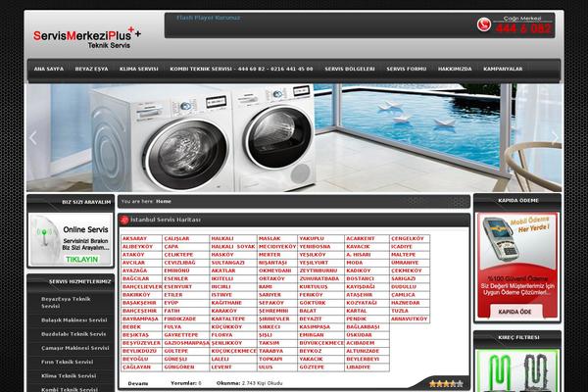Viewport: 588px width, 392px height.
Task: Select TAKSİM district link
Action: (269, 343)
